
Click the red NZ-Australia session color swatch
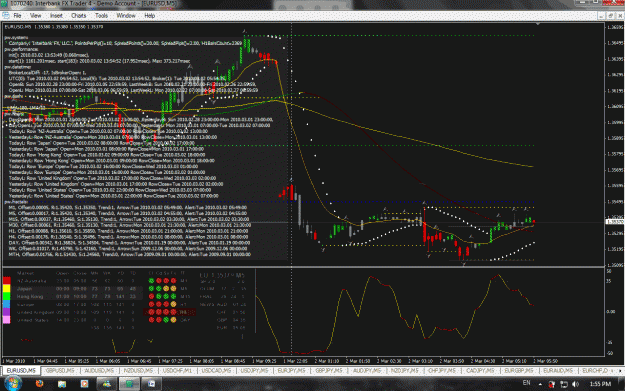click(7, 281)
